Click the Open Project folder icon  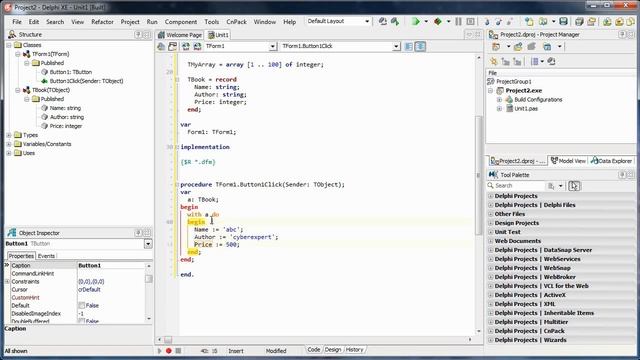pos(591,21)
